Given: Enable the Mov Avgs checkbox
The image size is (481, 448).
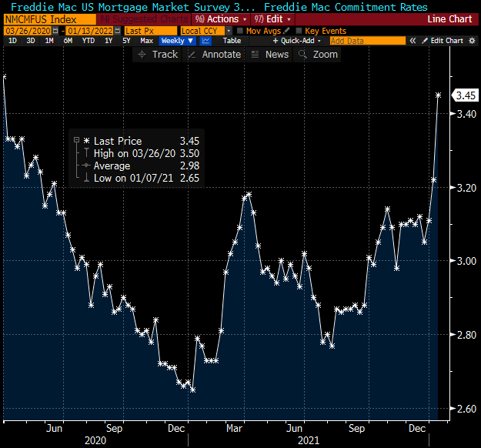Looking at the screenshot, I should tap(240, 31).
